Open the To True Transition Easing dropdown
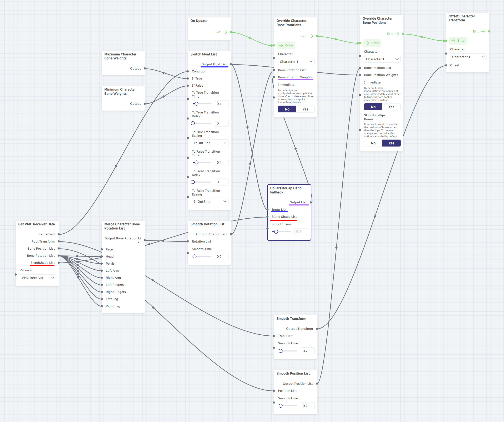The width and height of the screenshot is (504, 422). 210,143
